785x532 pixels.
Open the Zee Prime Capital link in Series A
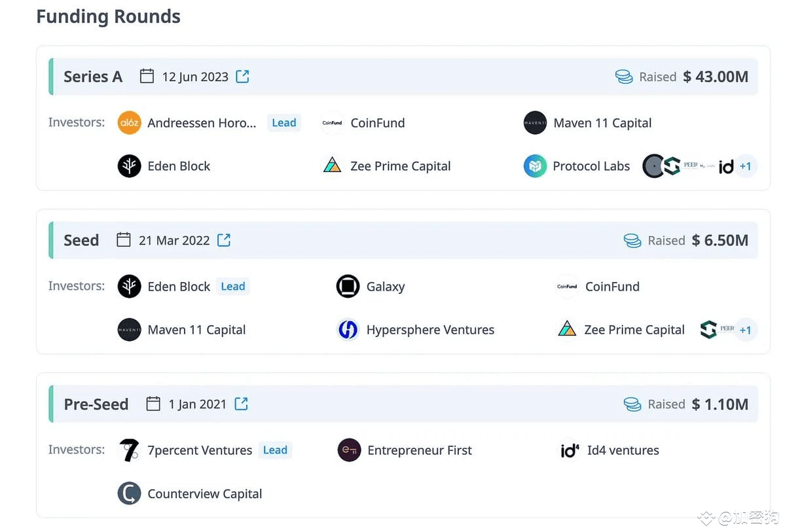[x=400, y=166]
